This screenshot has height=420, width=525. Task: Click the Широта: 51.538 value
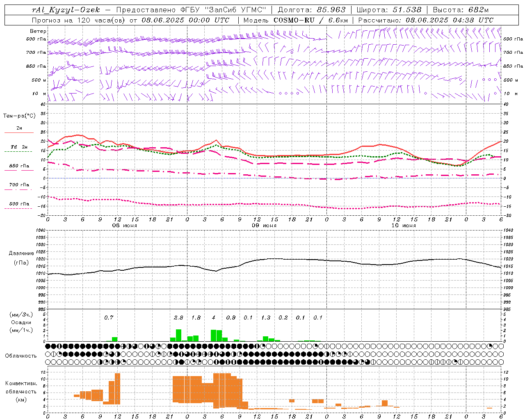point(389,10)
